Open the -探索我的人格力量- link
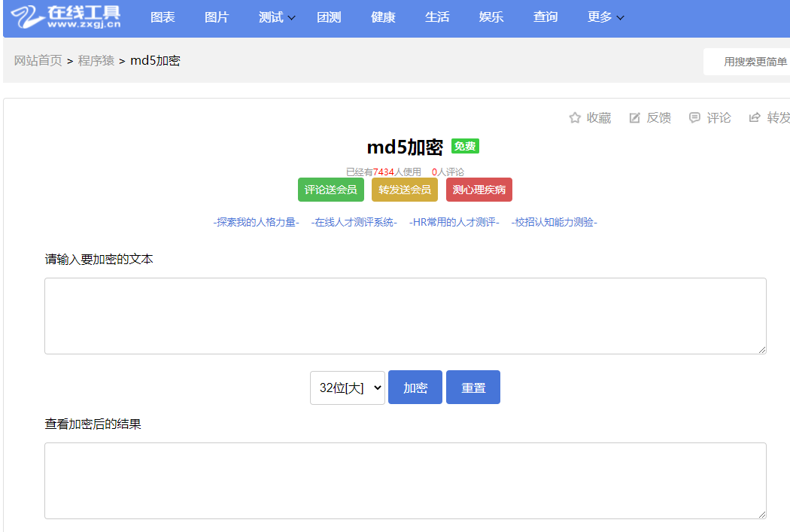The image size is (790, 532). coord(256,222)
